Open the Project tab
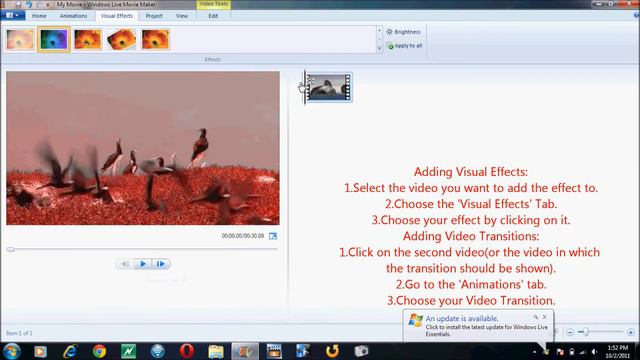Viewport: 640px width, 360px height. click(x=154, y=16)
